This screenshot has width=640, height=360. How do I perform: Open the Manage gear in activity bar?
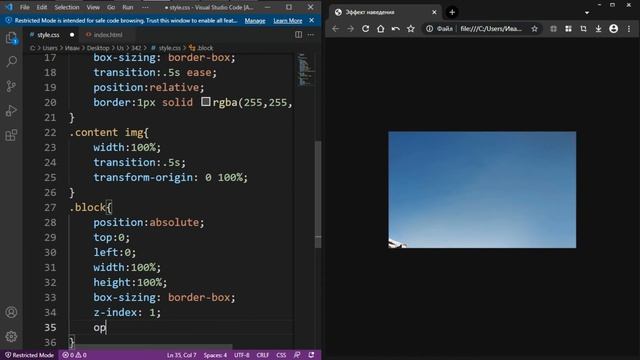11,336
